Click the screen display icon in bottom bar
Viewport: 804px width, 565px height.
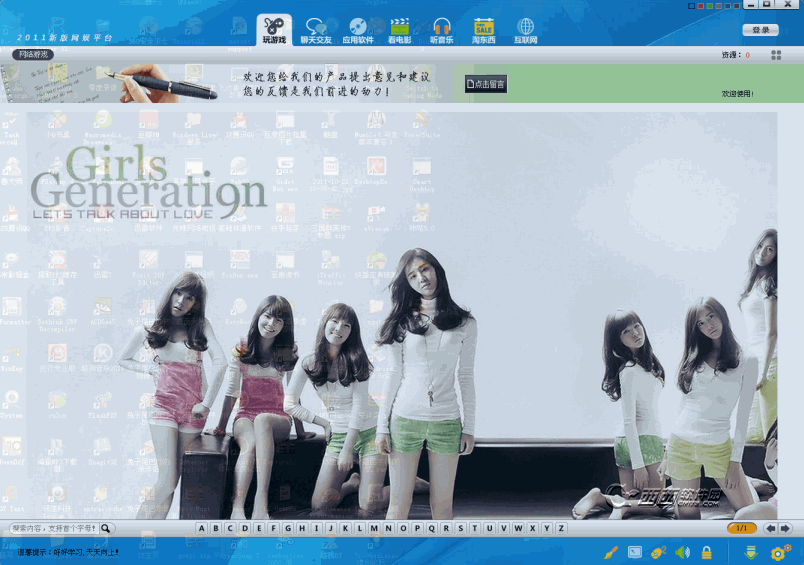[x=635, y=552]
